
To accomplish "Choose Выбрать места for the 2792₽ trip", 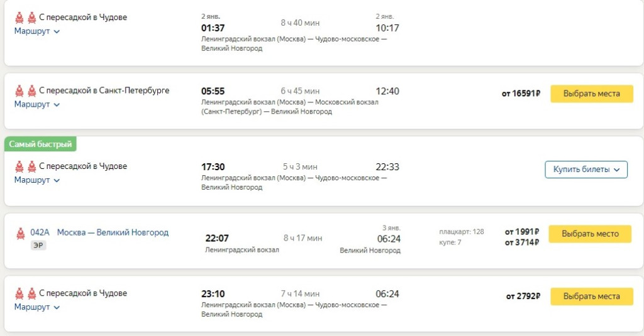I will (591, 296).
